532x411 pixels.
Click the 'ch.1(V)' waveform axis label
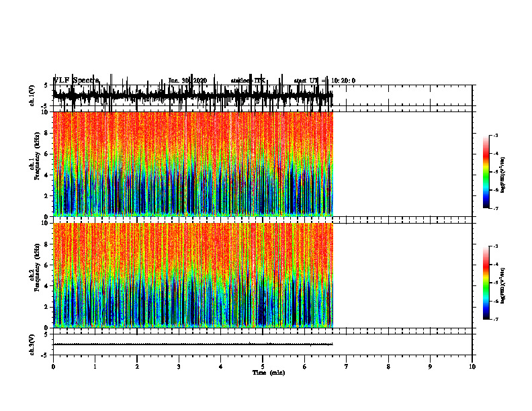pyautogui.click(x=32, y=95)
